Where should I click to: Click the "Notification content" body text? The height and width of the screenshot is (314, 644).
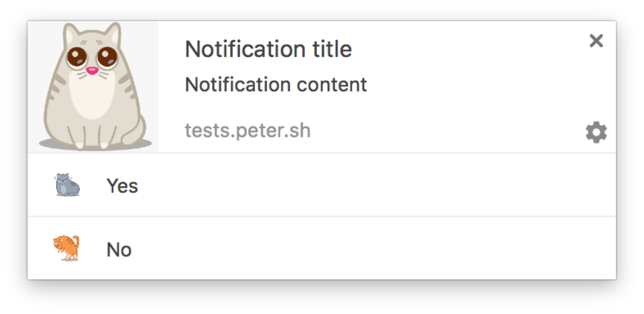point(276,85)
